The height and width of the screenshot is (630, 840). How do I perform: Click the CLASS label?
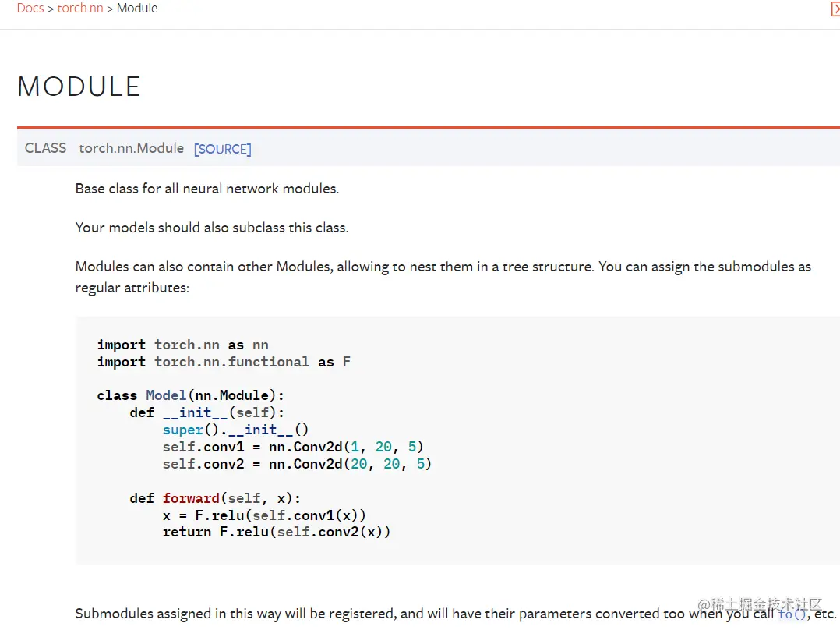[45, 148]
